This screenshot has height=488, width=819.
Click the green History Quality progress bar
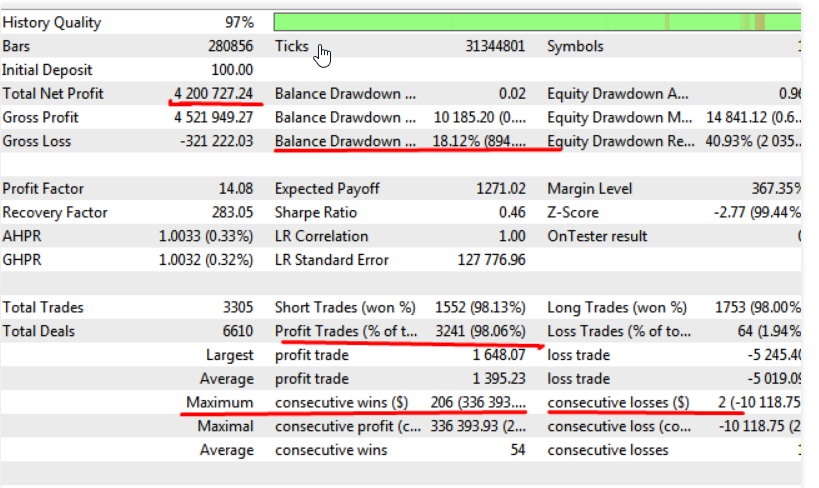pyautogui.click(x=537, y=22)
